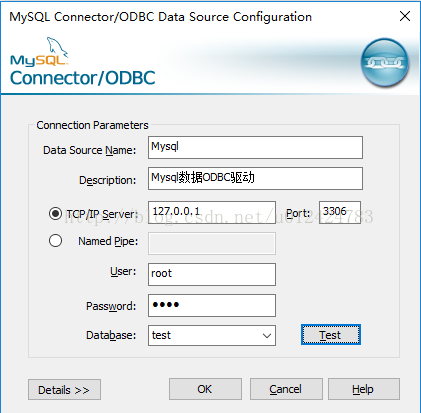Click the Password input field
The height and width of the screenshot is (413, 421).
tap(212, 305)
